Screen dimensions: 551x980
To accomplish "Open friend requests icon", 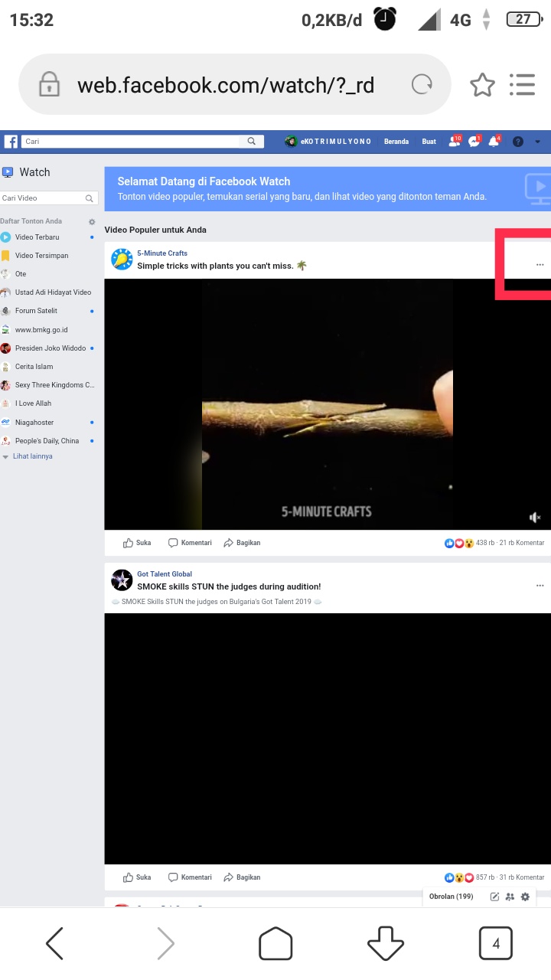I will tap(455, 141).
